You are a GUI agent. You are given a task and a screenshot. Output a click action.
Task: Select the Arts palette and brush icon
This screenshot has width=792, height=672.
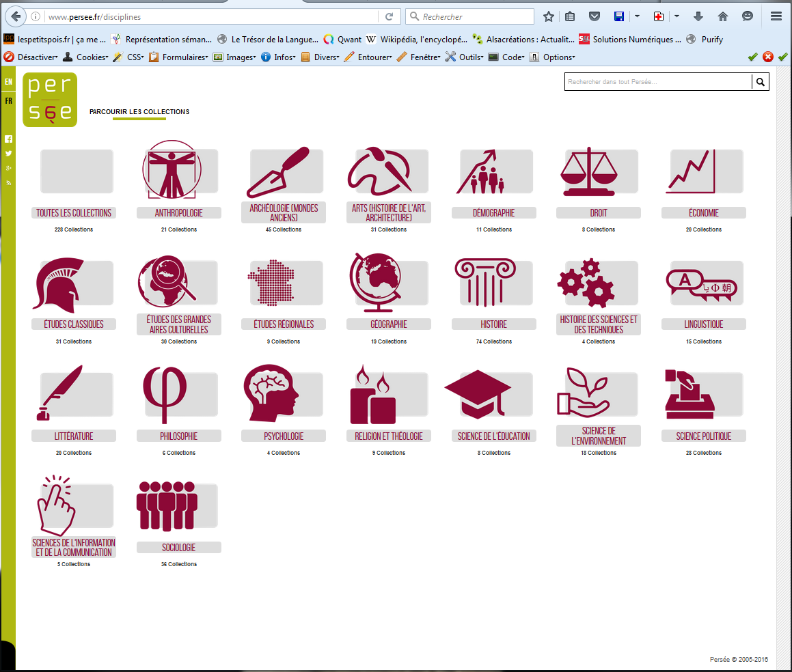click(x=380, y=171)
